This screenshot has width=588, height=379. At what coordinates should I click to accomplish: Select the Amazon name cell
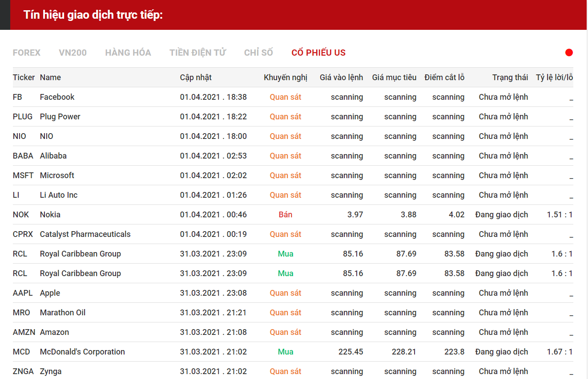click(54, 332)
